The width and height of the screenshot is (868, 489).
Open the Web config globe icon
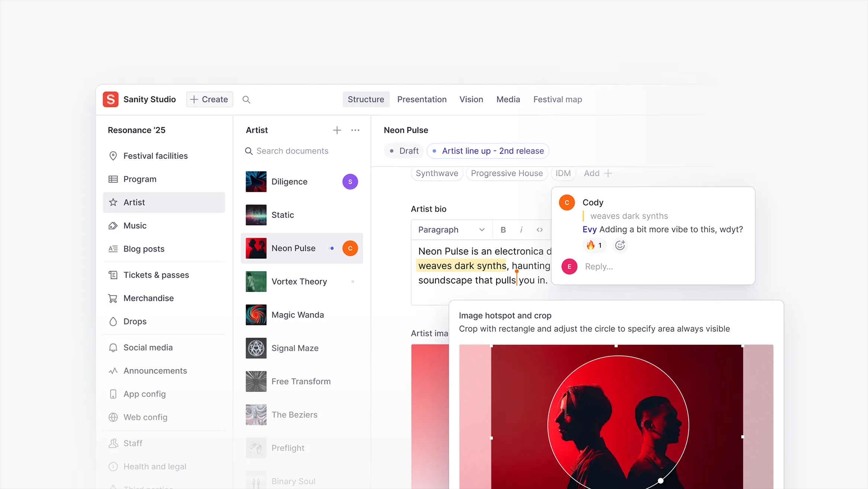pyautogui.click(x=113, y=417)
